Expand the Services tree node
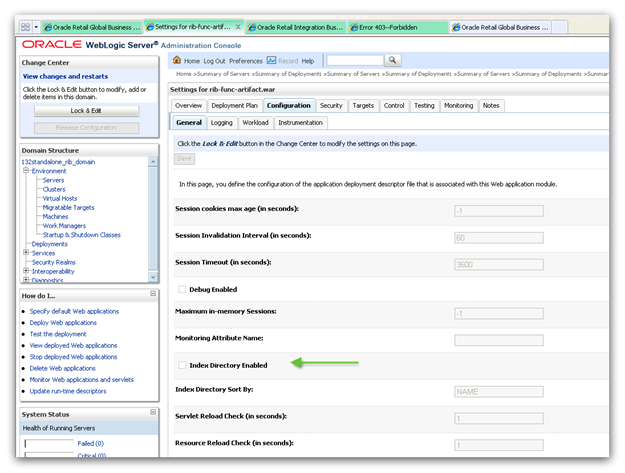 26,253
